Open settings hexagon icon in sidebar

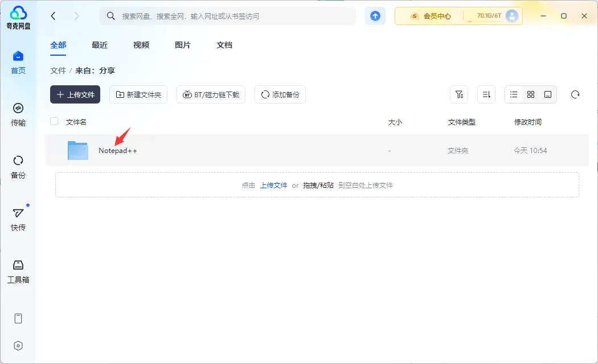[18, 346]
